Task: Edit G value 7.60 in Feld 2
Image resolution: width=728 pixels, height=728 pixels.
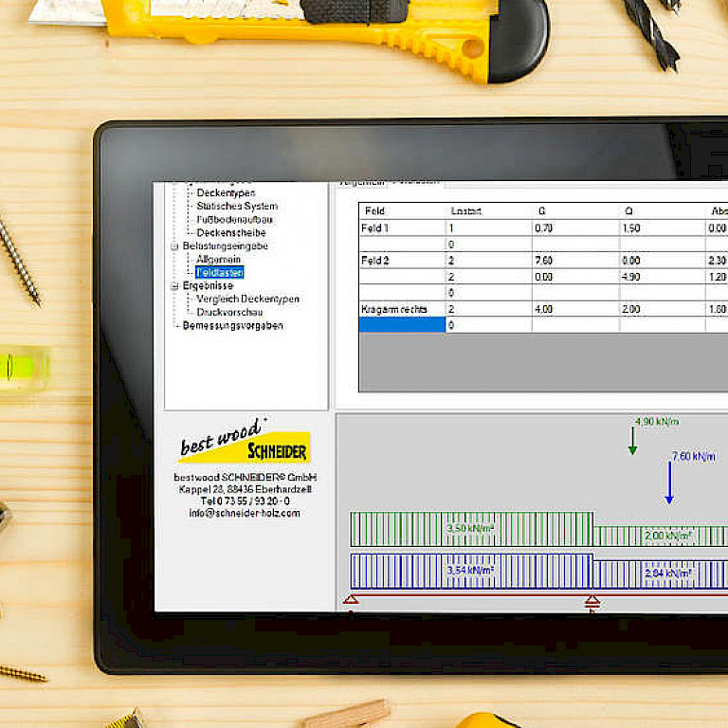Action: click(x=575, y=261)
